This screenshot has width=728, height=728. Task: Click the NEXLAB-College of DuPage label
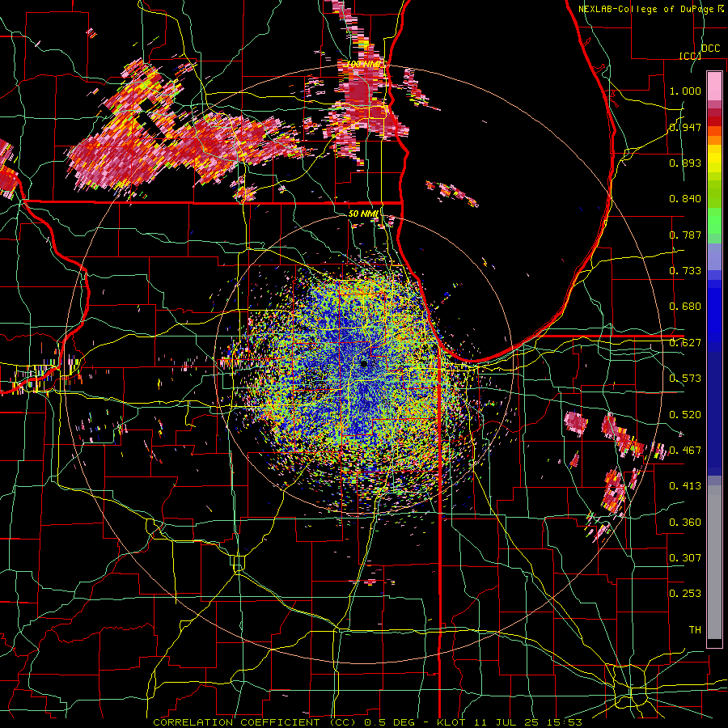(x=646, y=9)
